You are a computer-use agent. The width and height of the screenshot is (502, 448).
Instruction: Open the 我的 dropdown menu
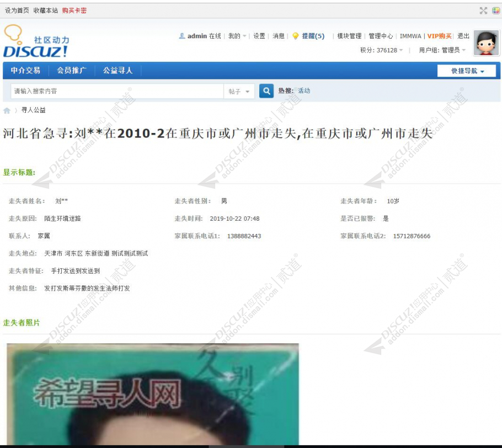pyautogui.click(x=237, y=36)
